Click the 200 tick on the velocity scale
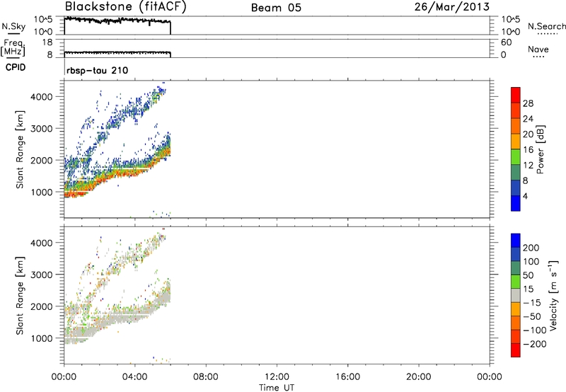Viewport: 566px width, 392px height. pos(531,248)
